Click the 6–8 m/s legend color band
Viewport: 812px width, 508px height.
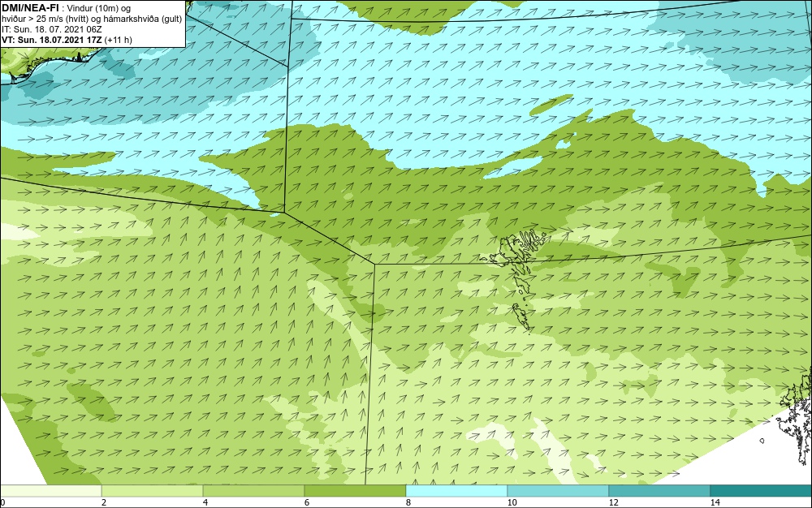(x=356, y=491)
